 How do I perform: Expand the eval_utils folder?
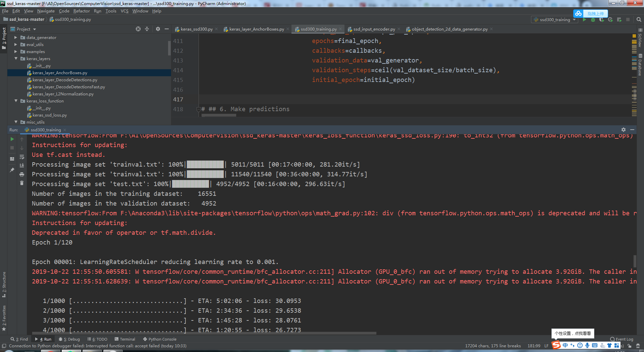click(x=16, y=45)
